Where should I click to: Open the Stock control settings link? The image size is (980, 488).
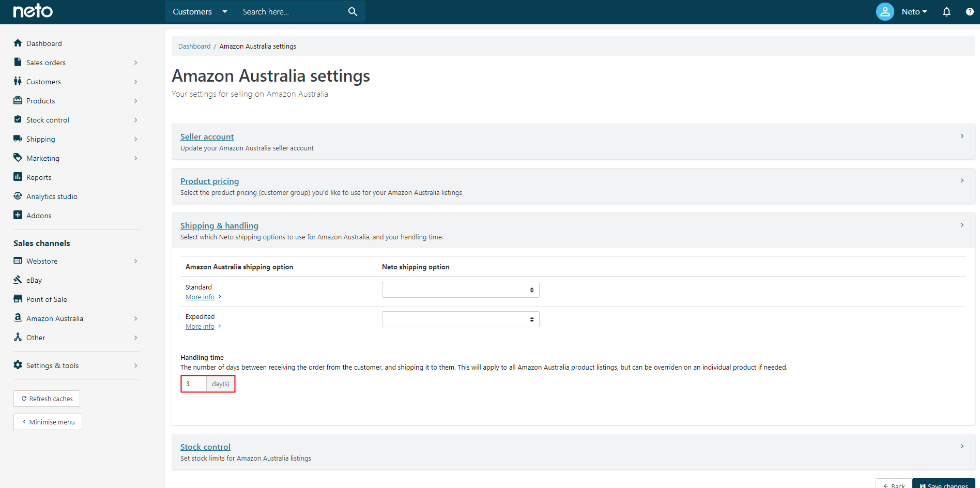coord(205,447)
